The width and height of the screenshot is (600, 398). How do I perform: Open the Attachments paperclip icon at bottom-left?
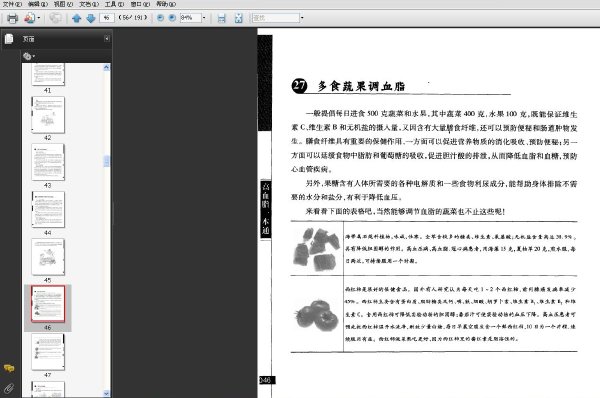tap(9, 388)
